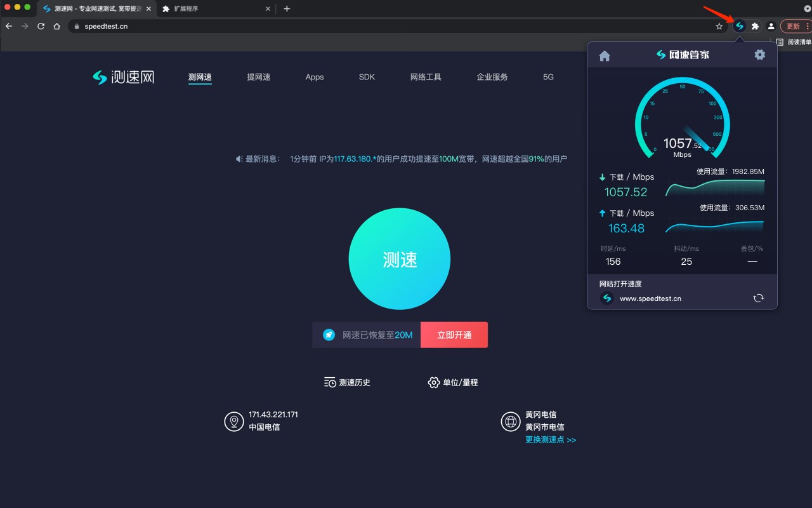Select the 测网速 nav item
This screenshot has width=812, height=508.
pyautogui.click(x=200, y=77)
